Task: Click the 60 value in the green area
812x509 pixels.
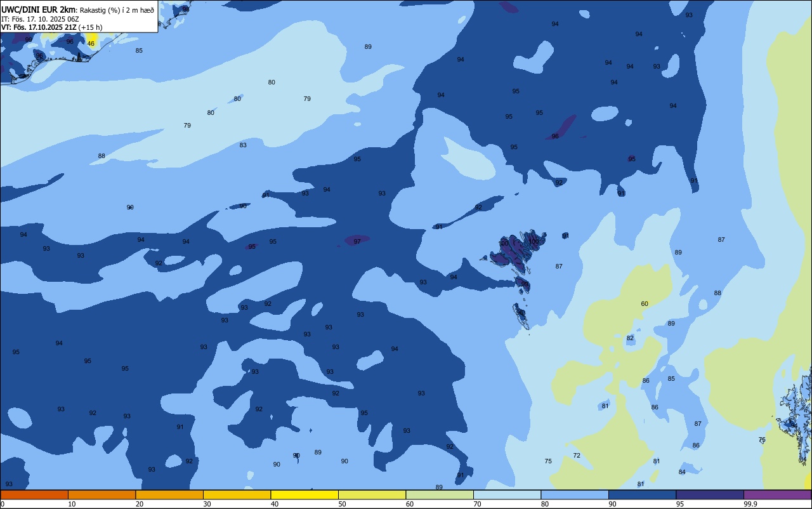Action: point(645,304)
